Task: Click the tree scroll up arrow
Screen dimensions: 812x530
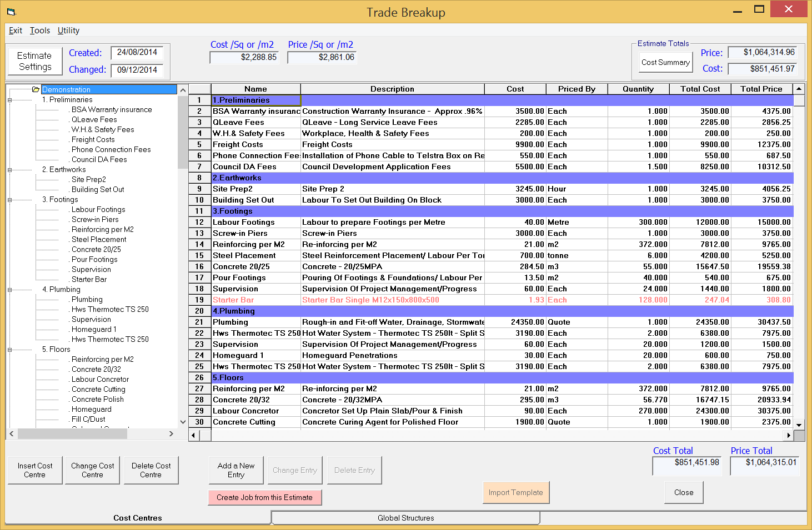Action: [x=183, y=89]
